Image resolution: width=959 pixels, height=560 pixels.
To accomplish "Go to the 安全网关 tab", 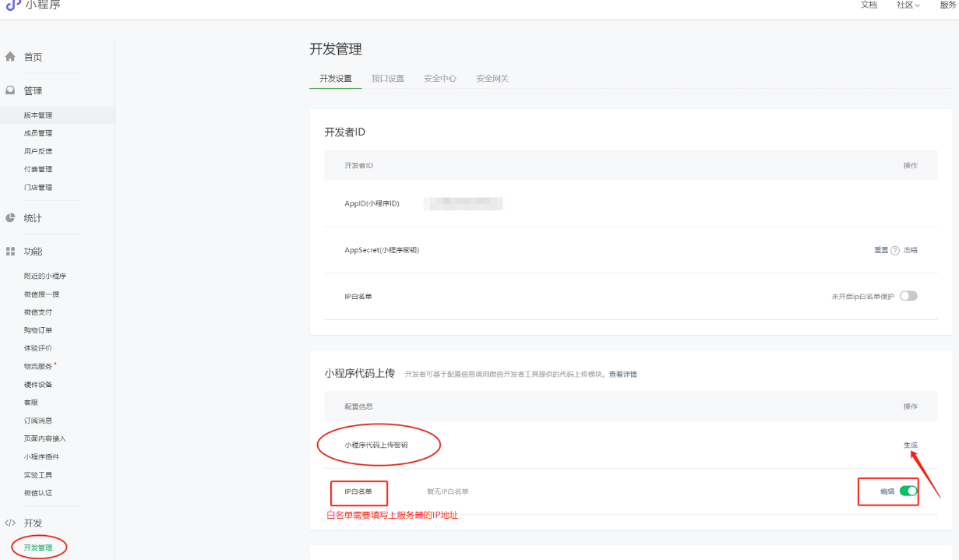I will click(x=492, y=79).
